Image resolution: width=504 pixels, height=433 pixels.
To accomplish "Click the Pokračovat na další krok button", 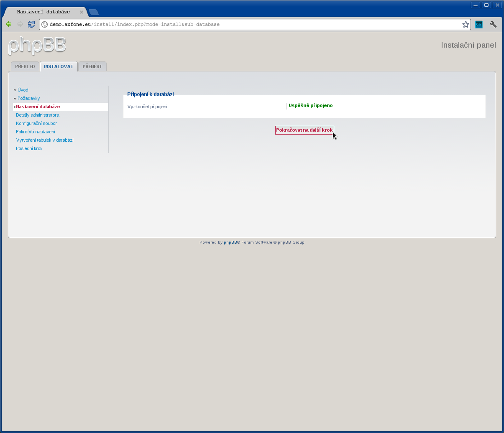I will (x=304, y=130).
